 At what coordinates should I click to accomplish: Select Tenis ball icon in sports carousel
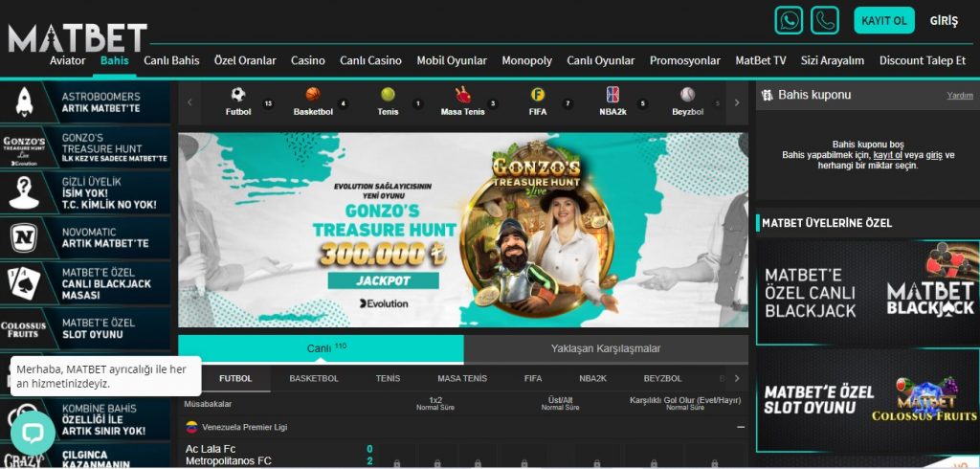389,95
